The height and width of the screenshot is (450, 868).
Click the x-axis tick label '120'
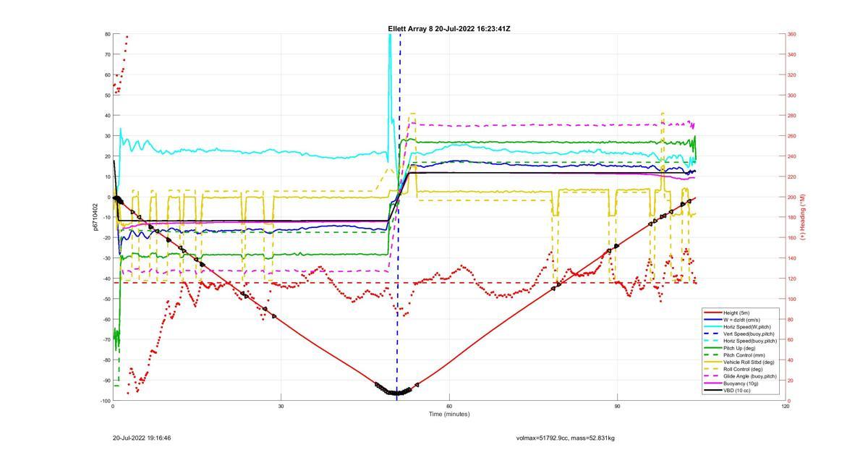[786, 407]
